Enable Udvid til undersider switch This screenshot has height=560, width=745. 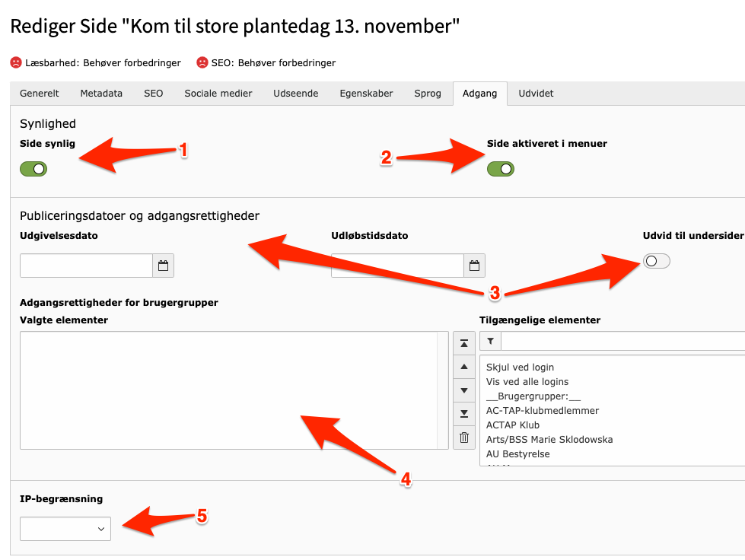656,261
